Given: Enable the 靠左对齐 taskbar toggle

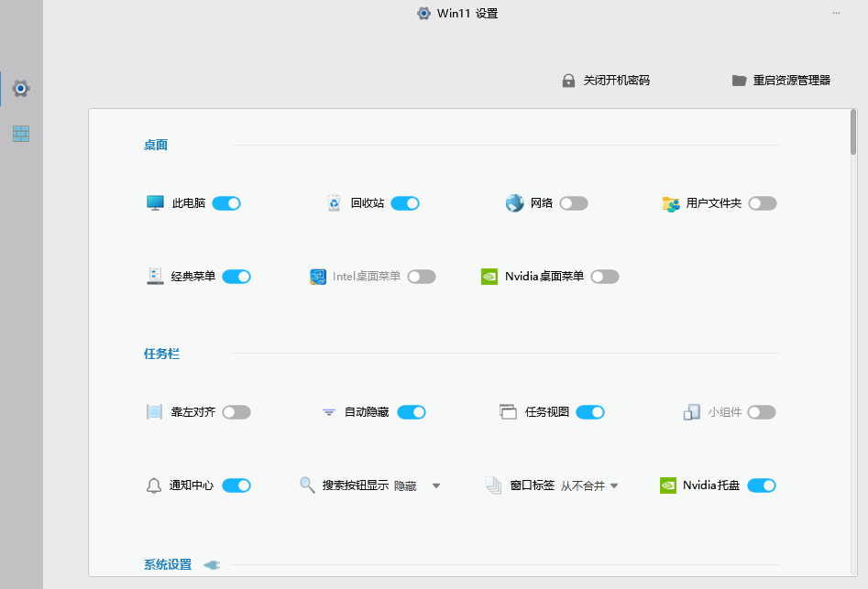Looking at the screenshot, I should click(x=236, y=411).
